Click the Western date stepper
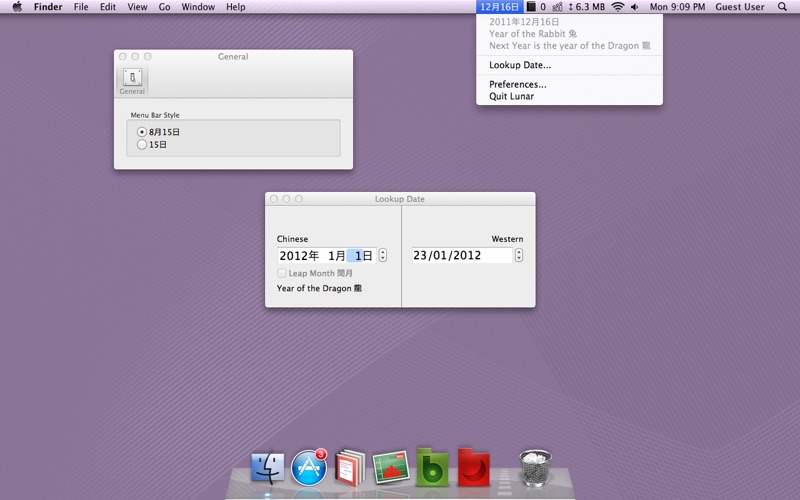 [518, 256]
